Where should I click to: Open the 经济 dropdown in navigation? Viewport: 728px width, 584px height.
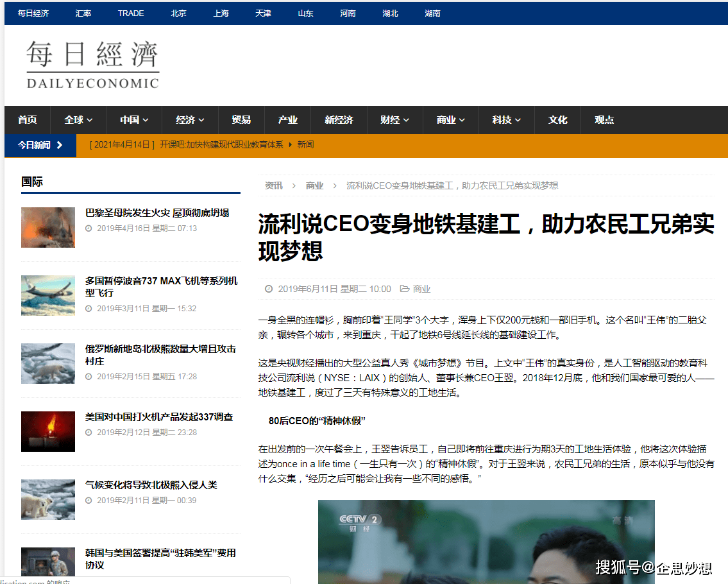point(190,120)
